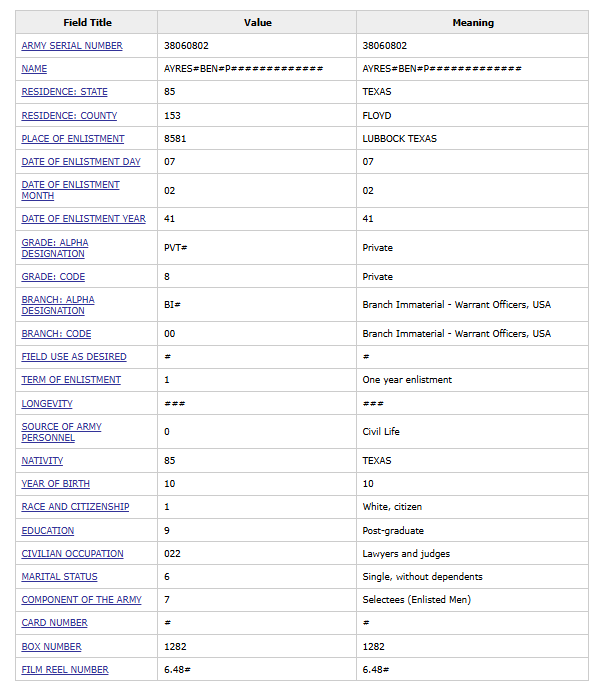Click the NATIVITY field link

click(x=42, y=461)
